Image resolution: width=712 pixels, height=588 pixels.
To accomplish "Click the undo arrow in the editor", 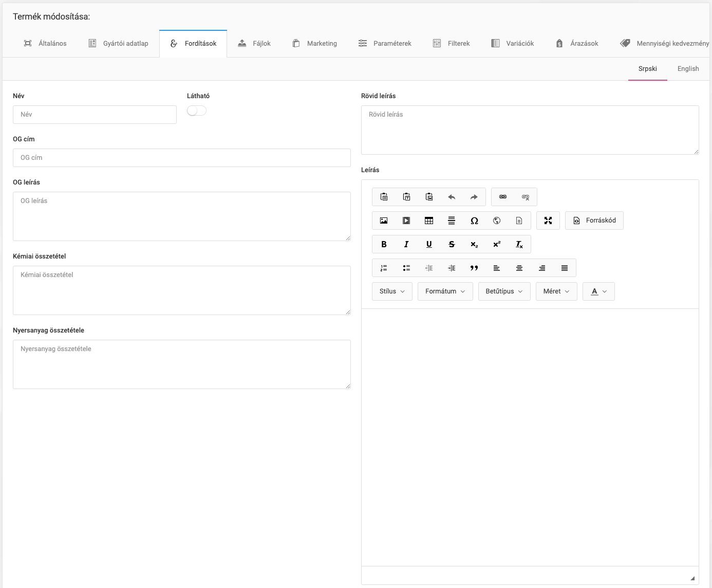I will point(452,197).
